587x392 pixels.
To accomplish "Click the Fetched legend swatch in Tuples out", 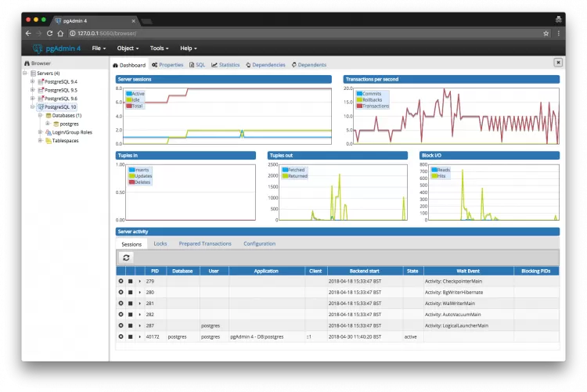I will (x=285, y=170).
